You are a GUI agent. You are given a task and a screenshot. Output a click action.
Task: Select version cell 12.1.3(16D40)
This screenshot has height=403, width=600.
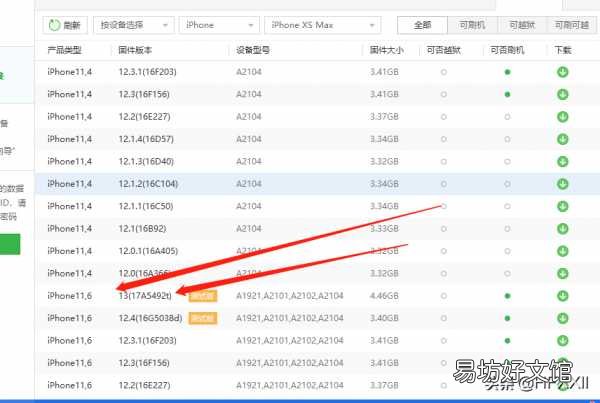[146, 162]
